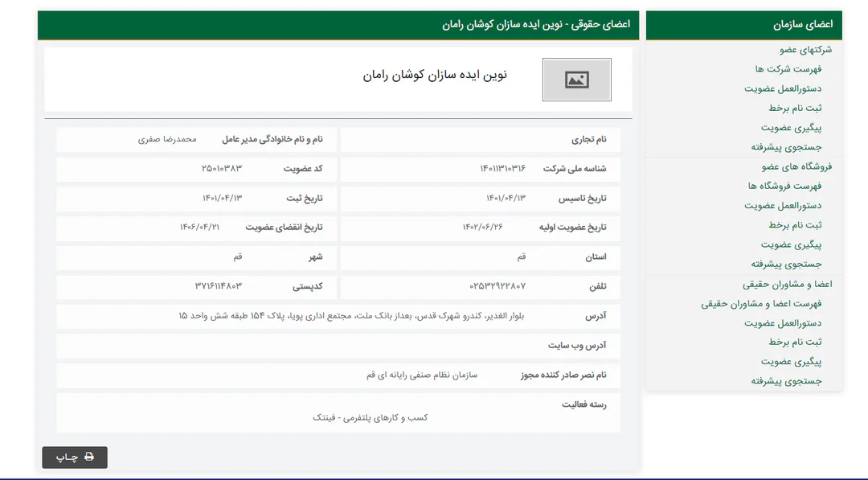The height and width of the screenshot is (480, 868).
Task: Click the date value next to تاریخ تاسیس
Action: tap(506, 199)
